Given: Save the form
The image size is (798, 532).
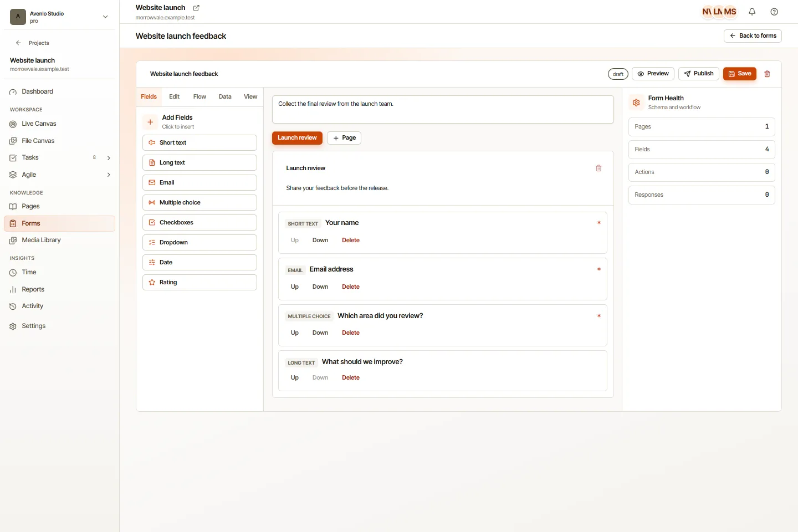Looking at the screenshot, I should click(740, 74).
